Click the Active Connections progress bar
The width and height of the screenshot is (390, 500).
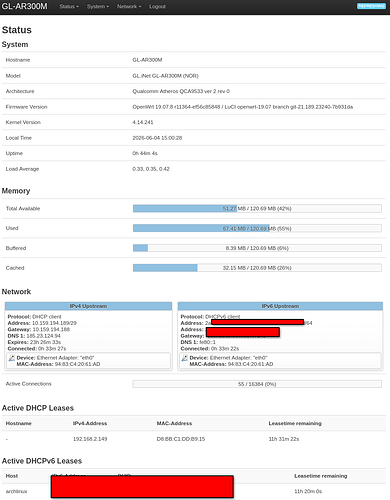[257, 384]
